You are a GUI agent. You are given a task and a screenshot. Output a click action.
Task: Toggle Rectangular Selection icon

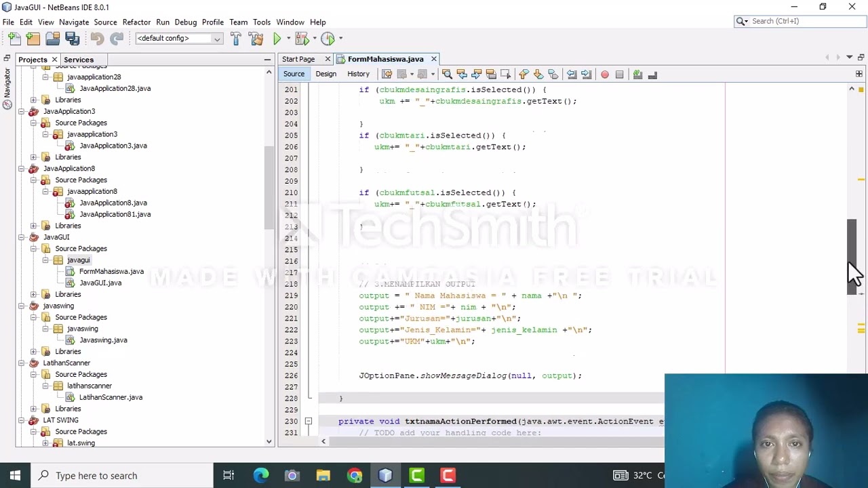[505, 75]
